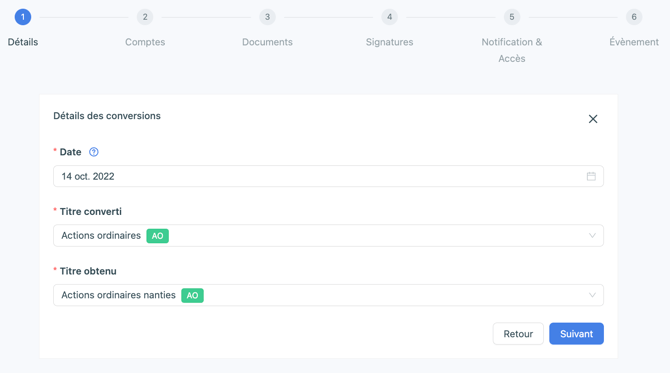The height and width of the screenshot is (373, 670).
Task: Select the Documents step label
Action: [x=267, y=42]
